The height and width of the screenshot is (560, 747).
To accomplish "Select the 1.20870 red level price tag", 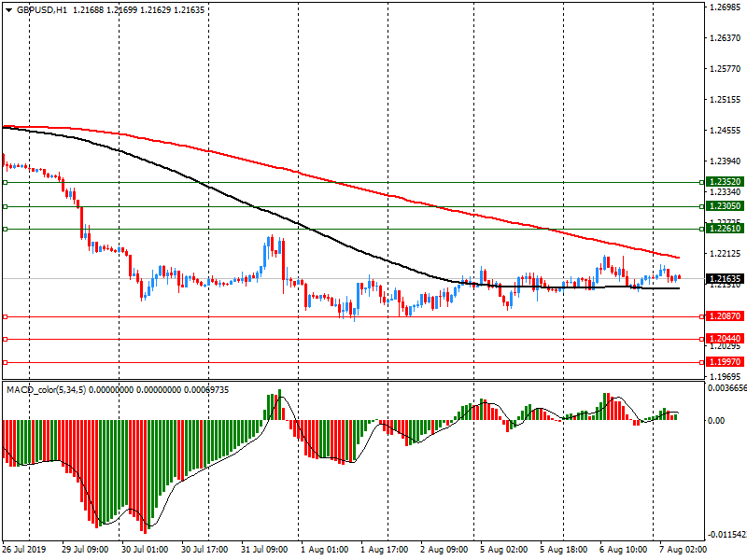I will (x=725, y=316).
